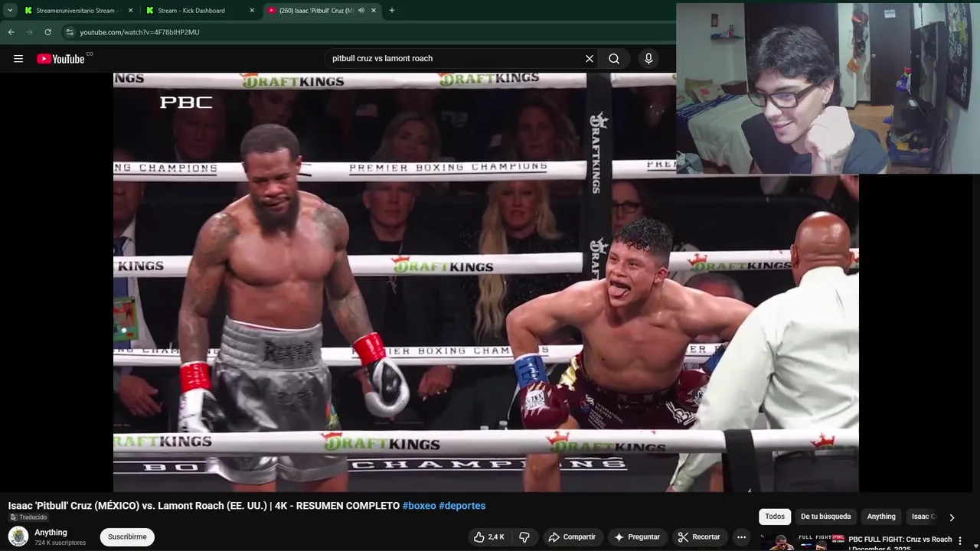Close the Streameruniversitario Stream tab
The image size is (980, 551).
pos(130,11)
